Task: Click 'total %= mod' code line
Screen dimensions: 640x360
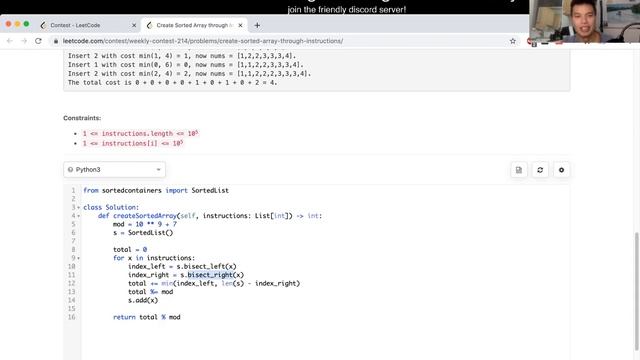Action: point(151,292)
